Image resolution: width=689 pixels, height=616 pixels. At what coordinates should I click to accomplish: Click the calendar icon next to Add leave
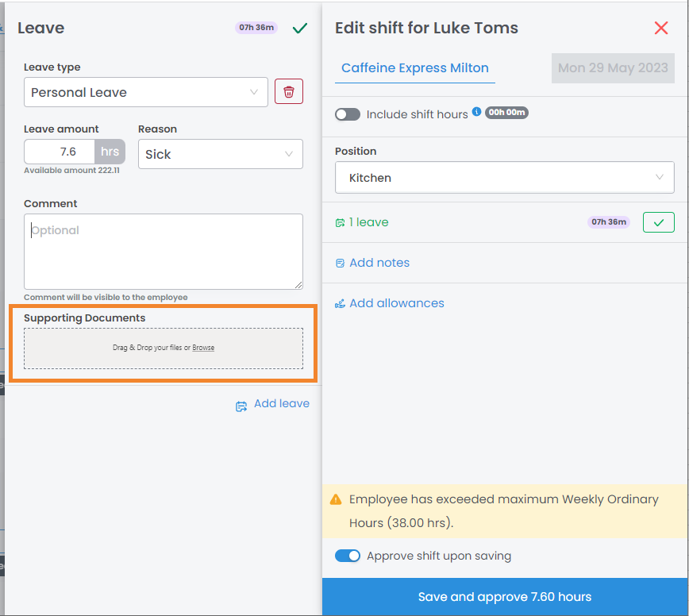point(241,406)
